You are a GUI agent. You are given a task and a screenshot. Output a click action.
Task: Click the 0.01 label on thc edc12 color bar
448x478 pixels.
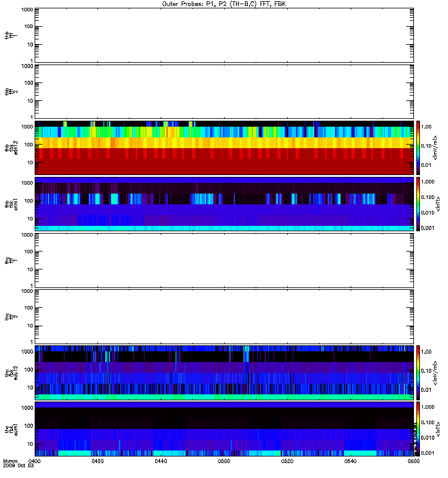coord(426,390)
